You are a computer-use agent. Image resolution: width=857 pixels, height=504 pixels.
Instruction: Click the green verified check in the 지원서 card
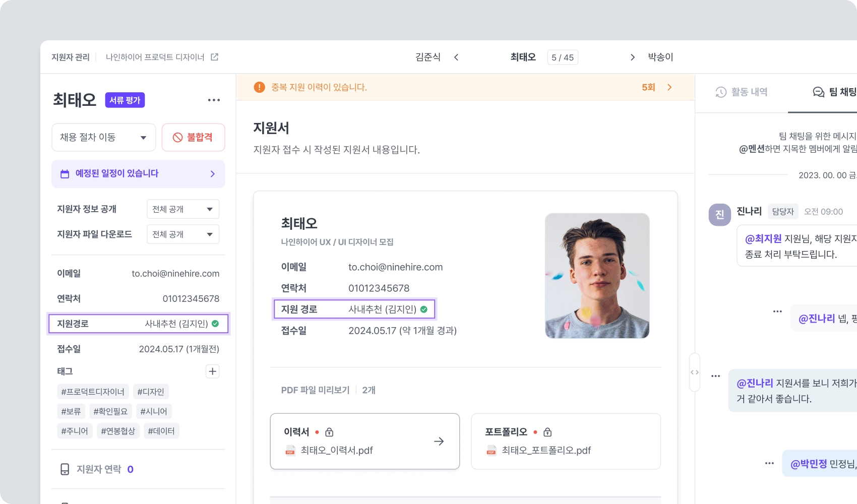click(424, 309)
